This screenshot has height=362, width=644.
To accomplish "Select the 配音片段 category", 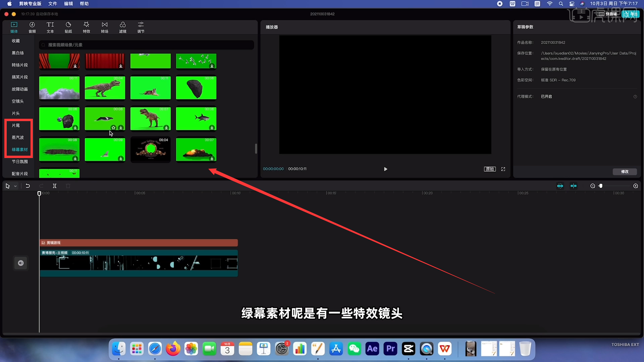I will (20, 174).
